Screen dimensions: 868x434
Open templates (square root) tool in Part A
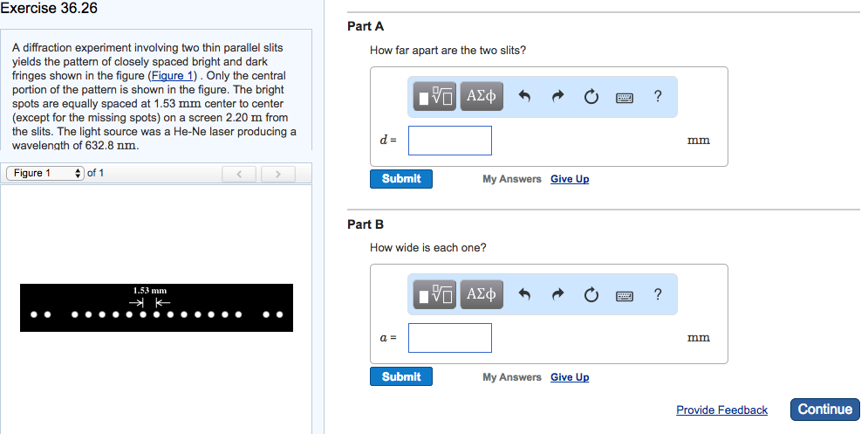(x=434, y=96)
